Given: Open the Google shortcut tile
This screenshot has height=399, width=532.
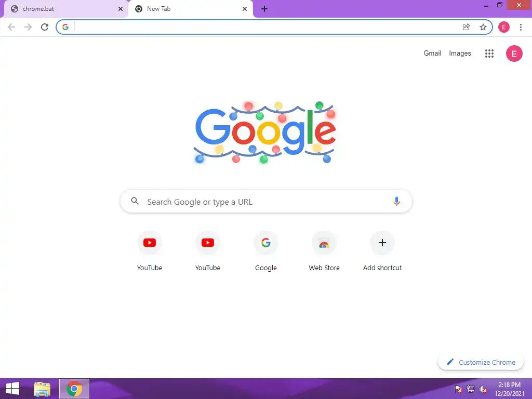Looking at the screenshot, I should tap(266, 251).
